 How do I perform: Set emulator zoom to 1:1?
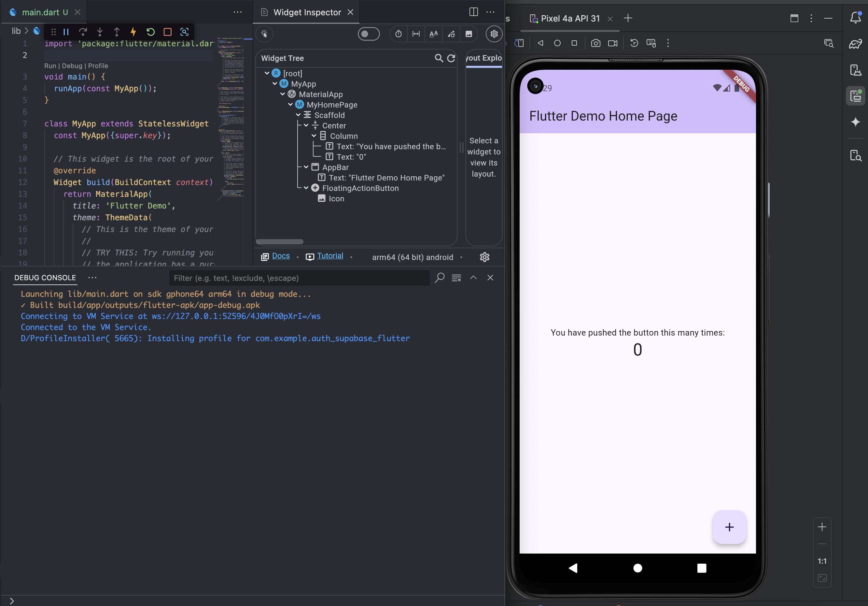(x=822, y=561)
